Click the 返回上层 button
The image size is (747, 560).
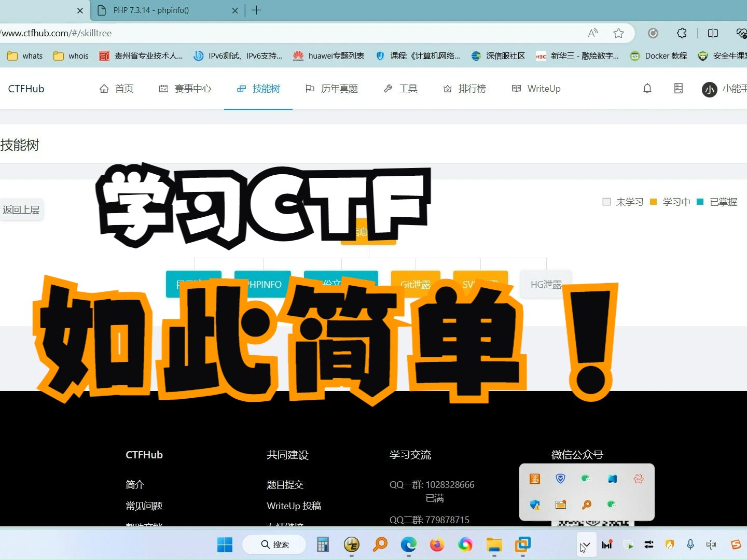point(21,209)
